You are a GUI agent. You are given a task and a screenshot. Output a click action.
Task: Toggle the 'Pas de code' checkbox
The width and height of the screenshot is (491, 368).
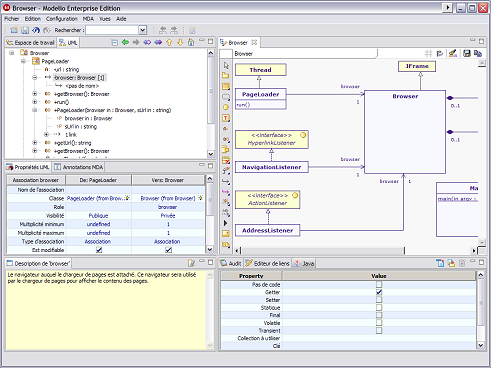coord(379,284)
